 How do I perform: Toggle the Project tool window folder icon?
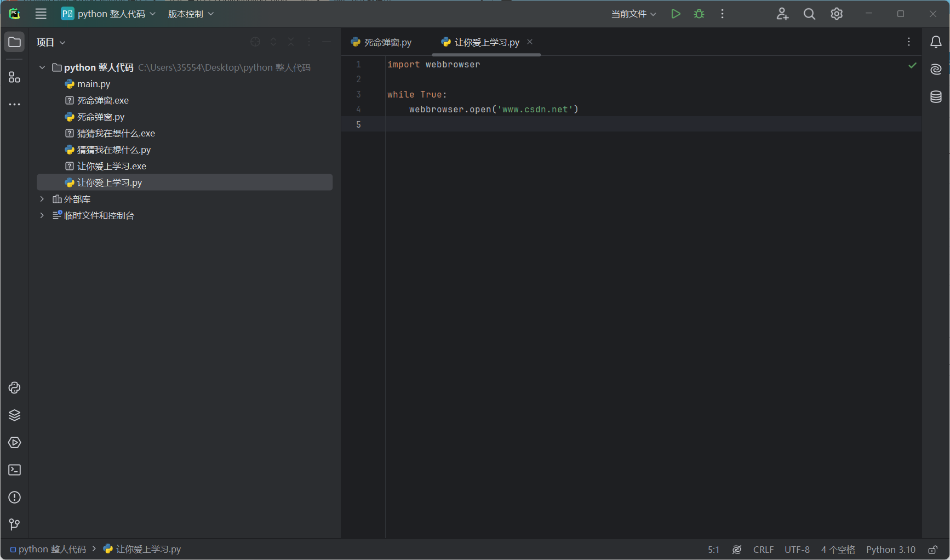(x=15, y=42)
